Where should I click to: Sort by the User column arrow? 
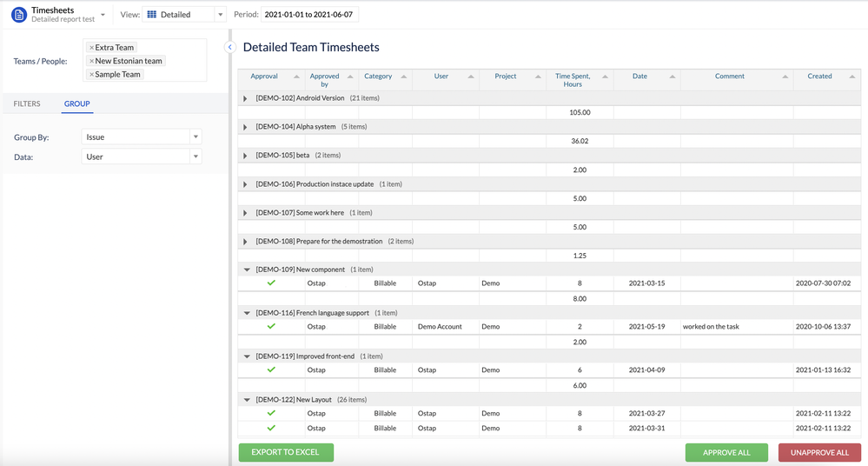[x=471, y=77]
